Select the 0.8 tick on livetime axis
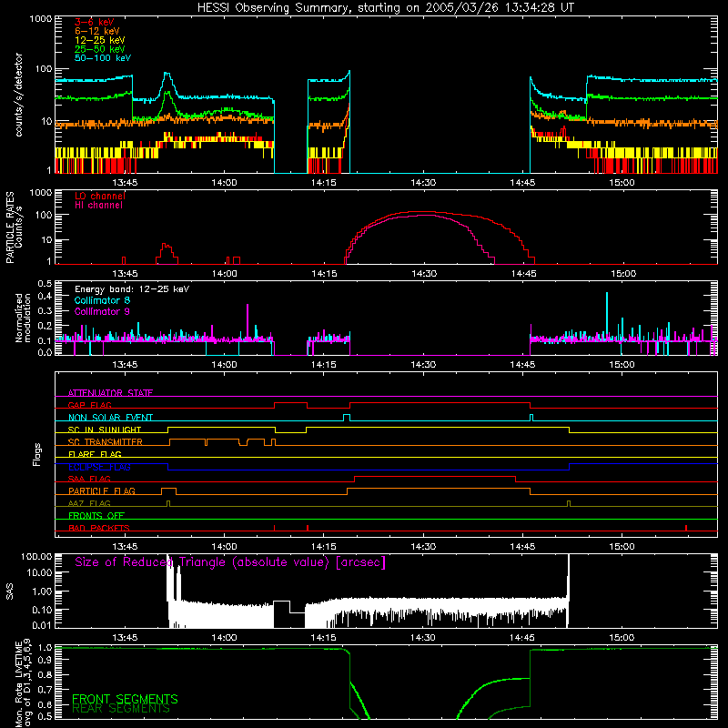 [45, 674]
